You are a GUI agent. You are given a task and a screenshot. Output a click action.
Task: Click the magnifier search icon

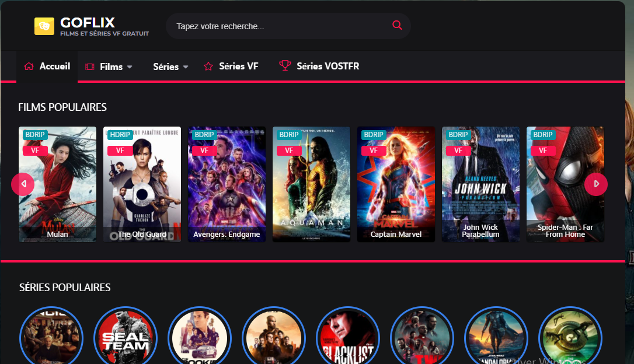click(397, 25)
